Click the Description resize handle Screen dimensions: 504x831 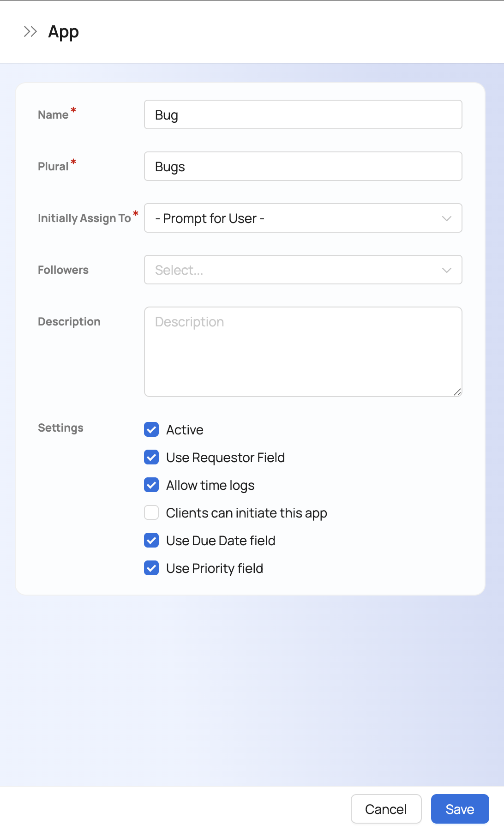tap(457, 392)
